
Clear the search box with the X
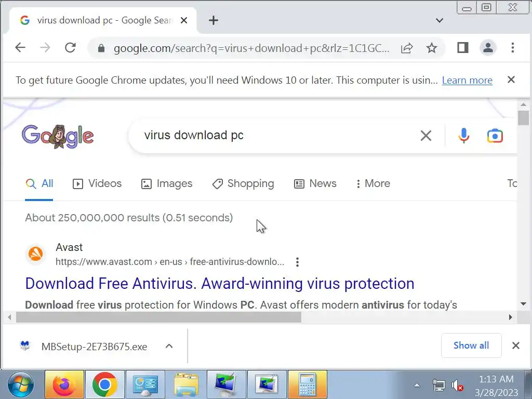426,136
